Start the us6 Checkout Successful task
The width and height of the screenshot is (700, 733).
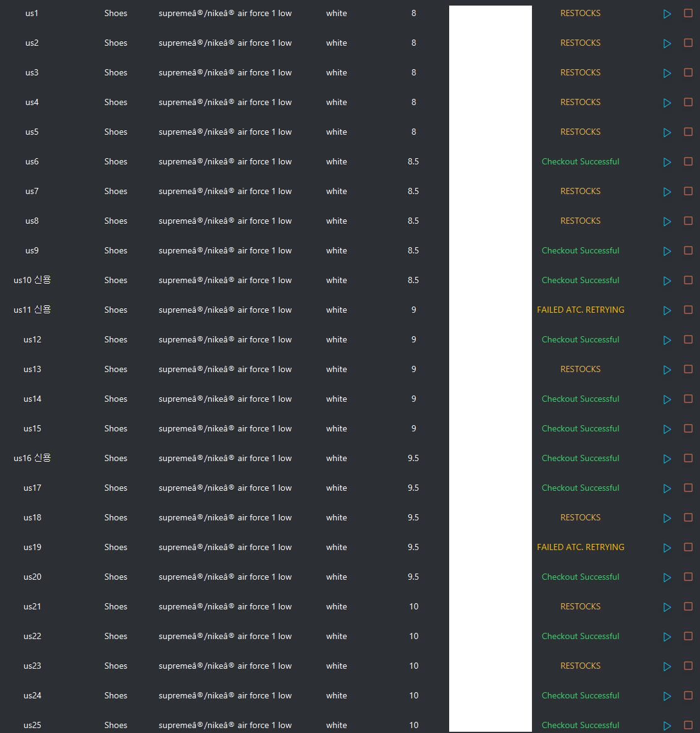667,162
